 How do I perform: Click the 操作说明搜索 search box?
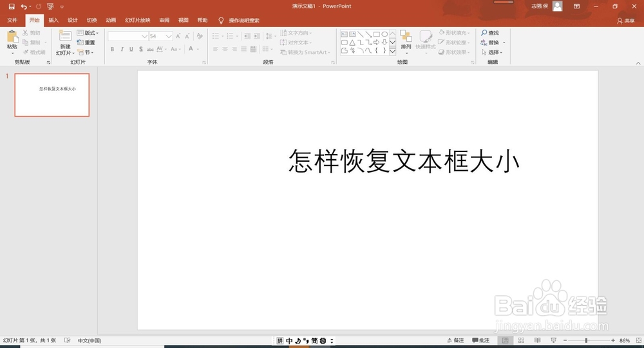point(244,20)
